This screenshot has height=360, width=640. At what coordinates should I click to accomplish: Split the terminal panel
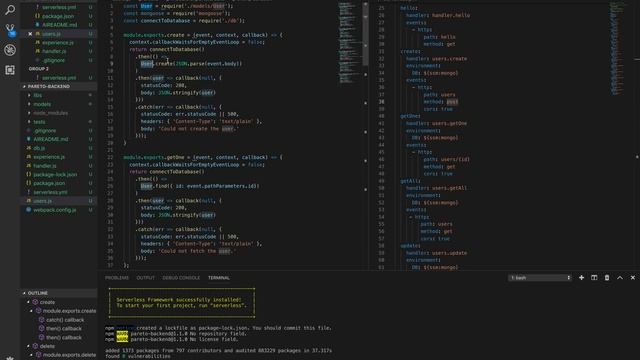[x=594, y=278]
